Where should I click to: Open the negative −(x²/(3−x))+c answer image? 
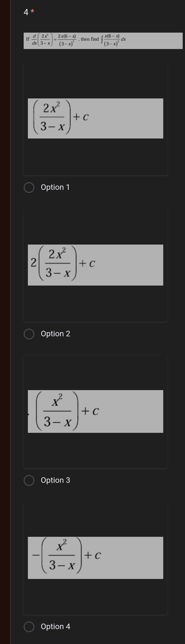[95, 558]
